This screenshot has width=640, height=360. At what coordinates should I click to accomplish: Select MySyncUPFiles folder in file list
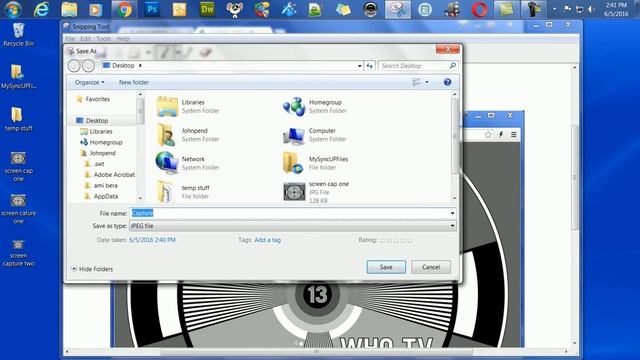pyautogui.click(x=315, y=163)
